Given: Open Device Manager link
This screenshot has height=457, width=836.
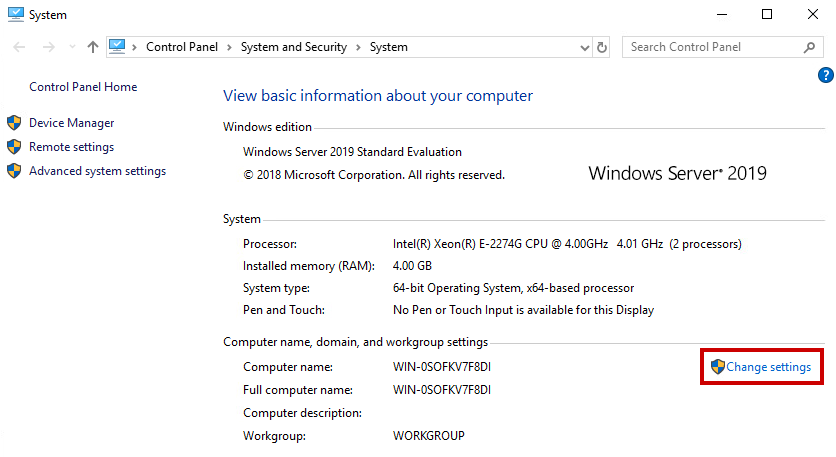Looking at the screenshot, I should pos(71,123).
